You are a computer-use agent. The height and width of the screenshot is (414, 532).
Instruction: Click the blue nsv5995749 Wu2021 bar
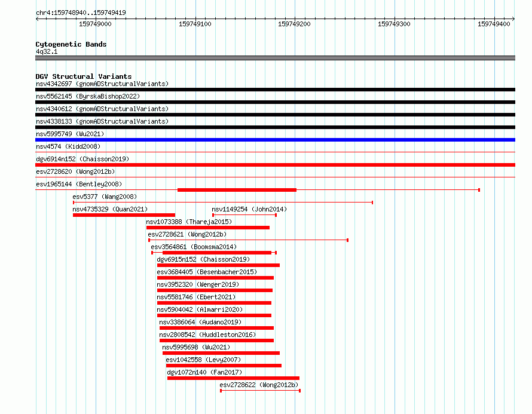point(275,140)
